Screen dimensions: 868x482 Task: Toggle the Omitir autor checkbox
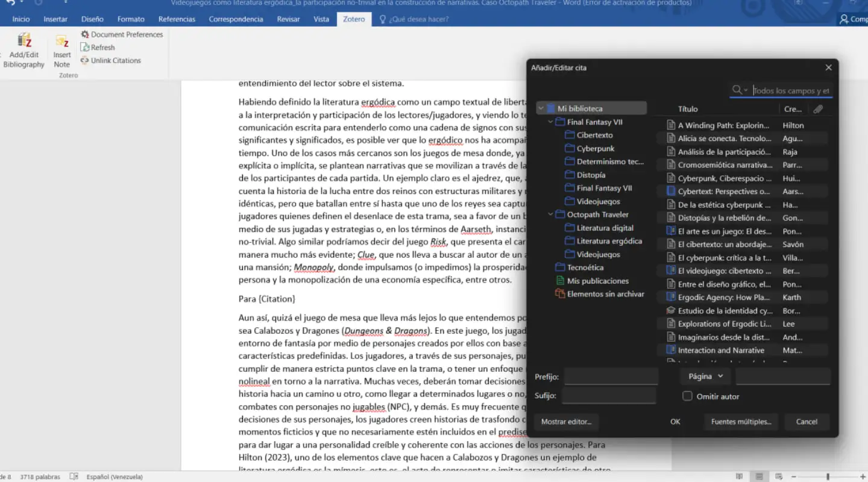click(x=687, y=396)
